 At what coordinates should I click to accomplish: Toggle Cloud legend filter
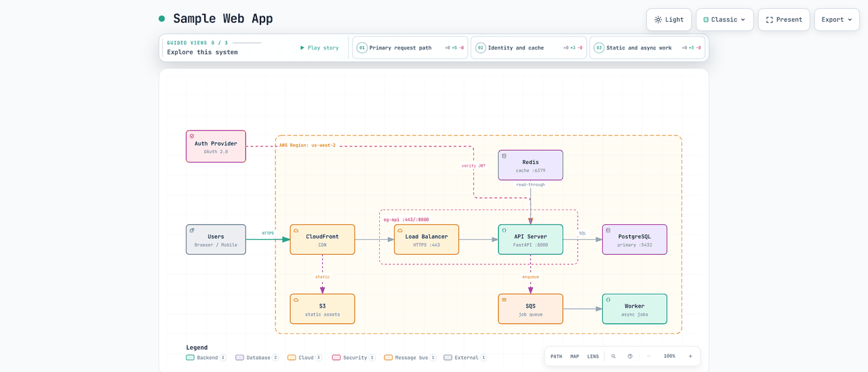coord(305,358)
